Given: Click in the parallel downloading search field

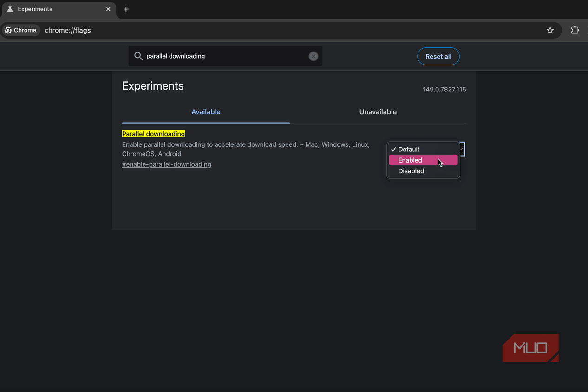Looking at the screenshot, I should pyautogui.click(x=225, y=56).
